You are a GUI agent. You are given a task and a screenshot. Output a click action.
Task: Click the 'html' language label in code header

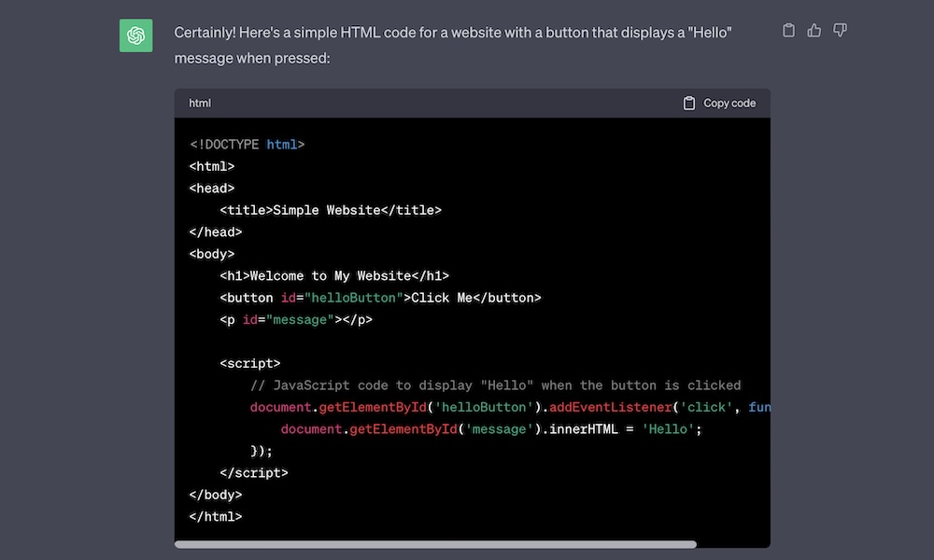tap(200, 103)
